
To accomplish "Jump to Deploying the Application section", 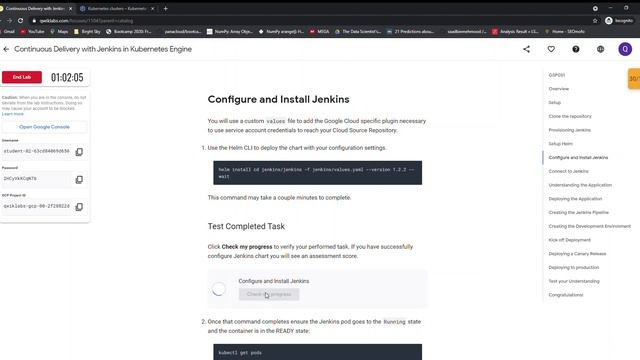I will pos(575,199).
